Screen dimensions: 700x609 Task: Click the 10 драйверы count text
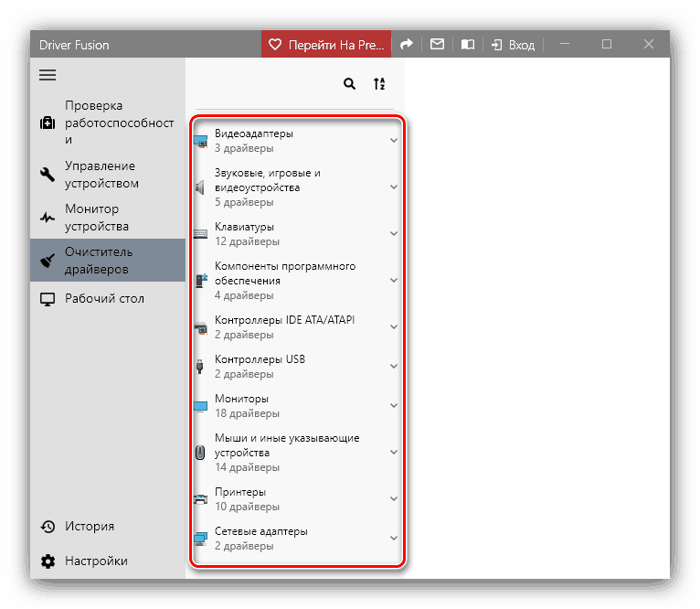click(247, 507)
